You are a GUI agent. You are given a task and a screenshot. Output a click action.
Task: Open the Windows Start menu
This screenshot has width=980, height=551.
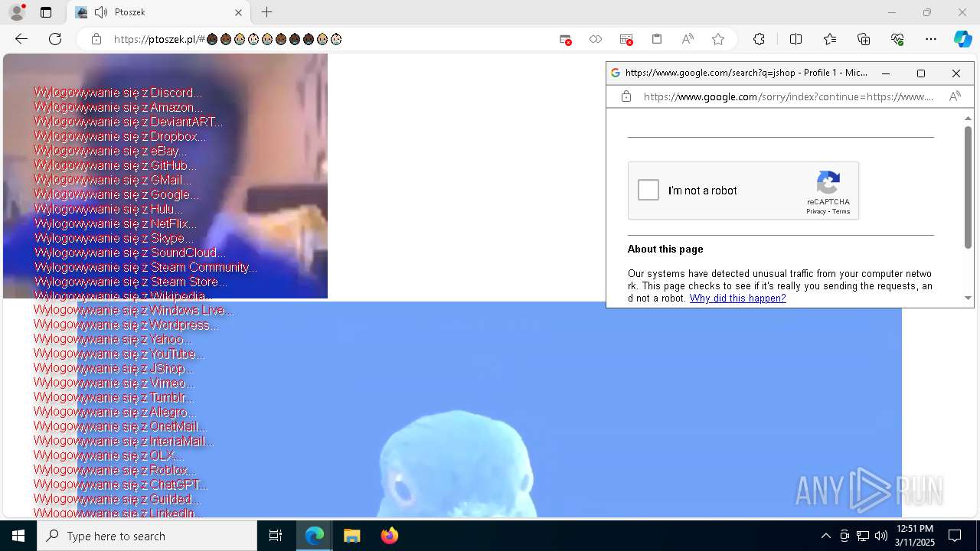18,536
